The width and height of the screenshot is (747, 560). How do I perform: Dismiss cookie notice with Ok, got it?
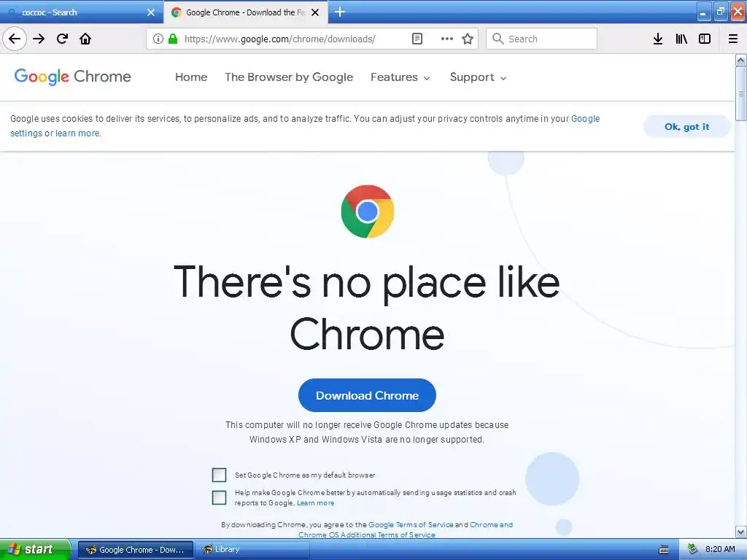[x=686, y=127]
